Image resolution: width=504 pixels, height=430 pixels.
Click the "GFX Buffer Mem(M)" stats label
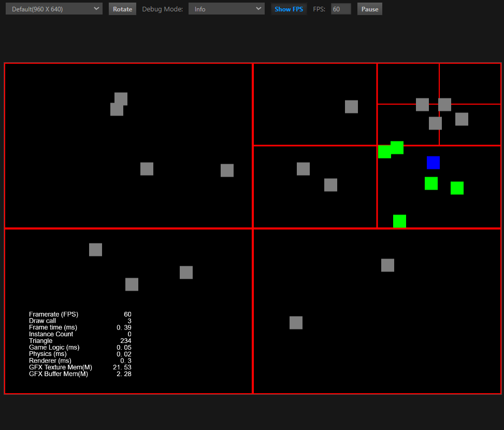point(58,374)
